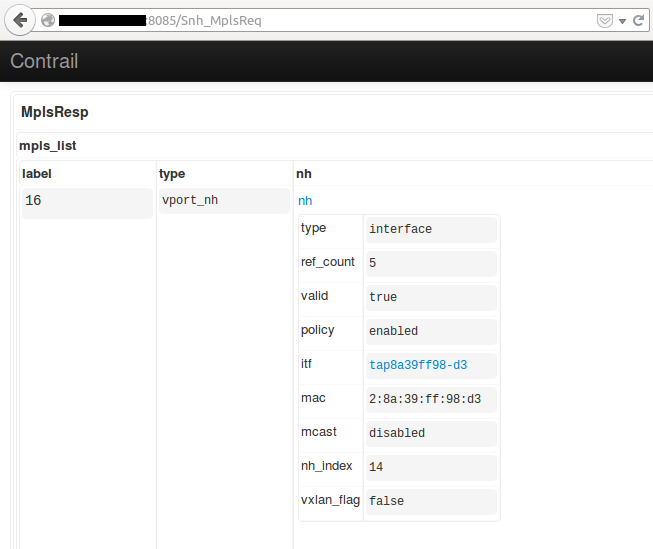Viewport: 653px width, 549px height.
Task: Click the nh column header
Action: (304, 174)
